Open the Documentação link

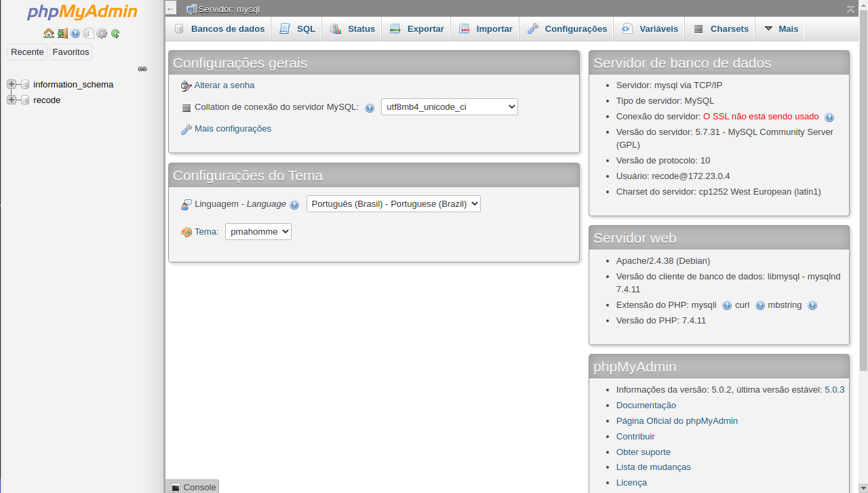[x=646, y=406]
